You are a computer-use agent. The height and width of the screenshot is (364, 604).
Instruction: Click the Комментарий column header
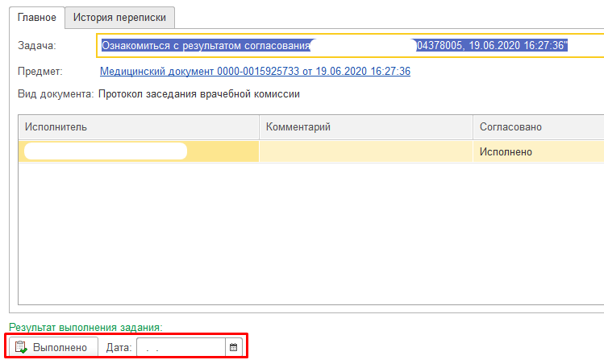coord(365,127)
